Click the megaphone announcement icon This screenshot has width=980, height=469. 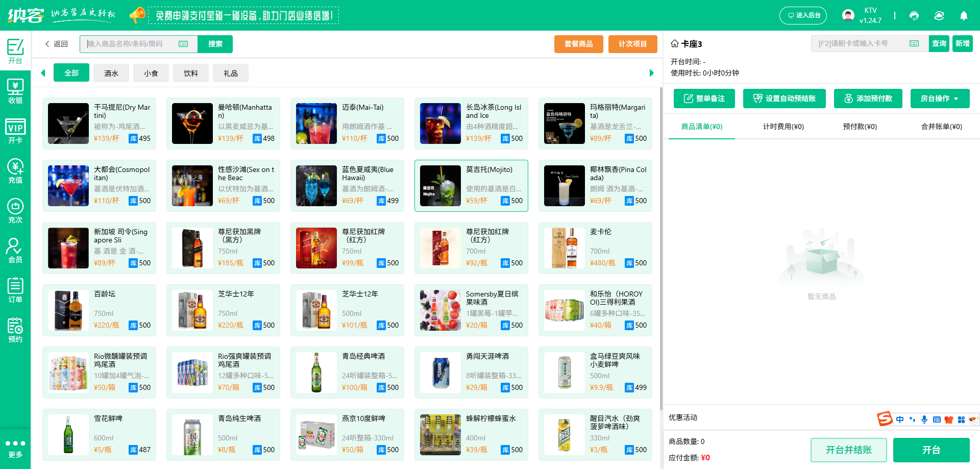[x=137, y=15]
